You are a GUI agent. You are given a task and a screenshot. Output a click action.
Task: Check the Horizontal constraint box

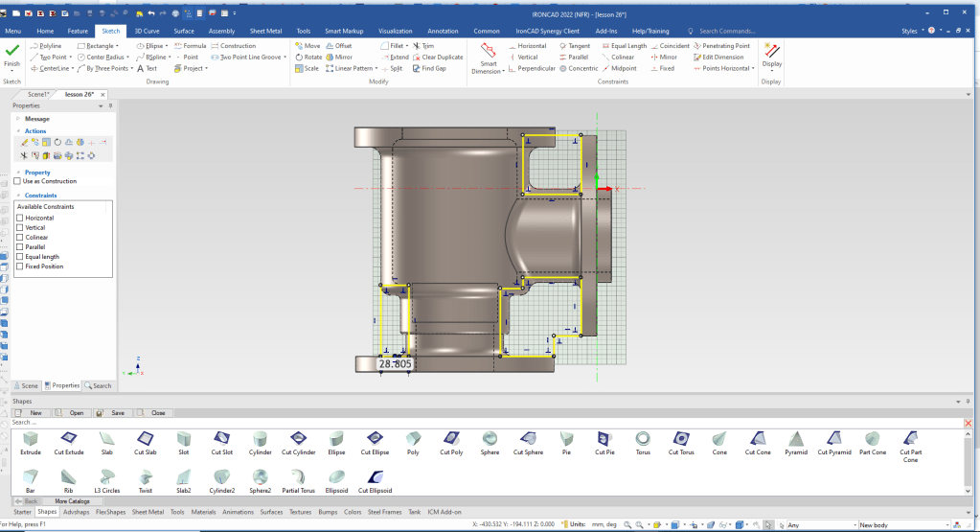20,218
